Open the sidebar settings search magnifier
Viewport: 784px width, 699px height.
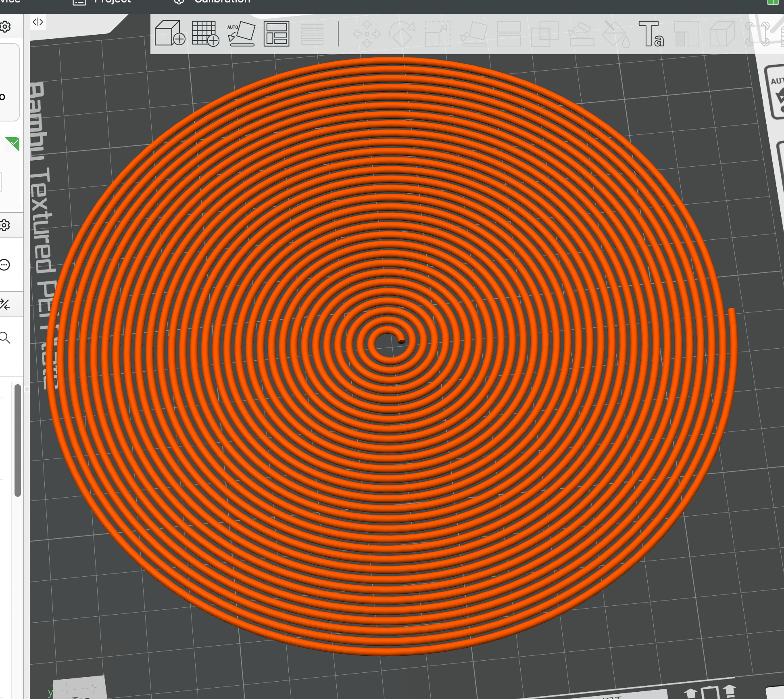tap(5, 337)
